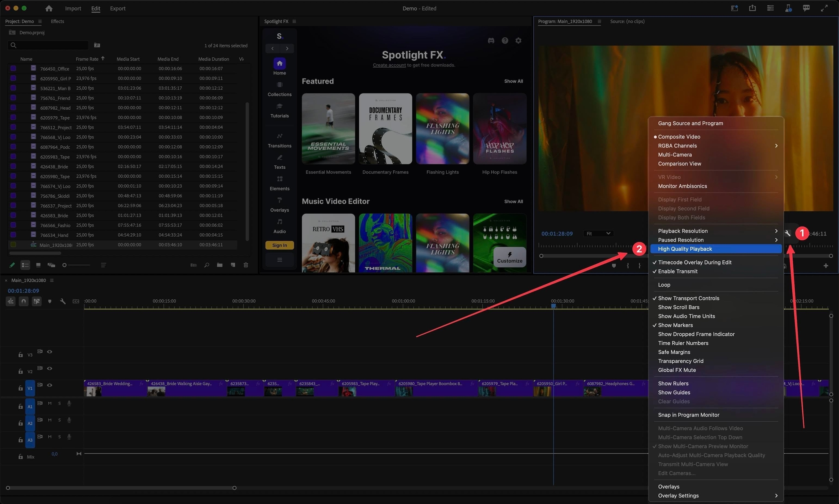The image size is (839, 504).
Task: Open the Discord icon in Spotlight FX
Action: click(491, 41)
